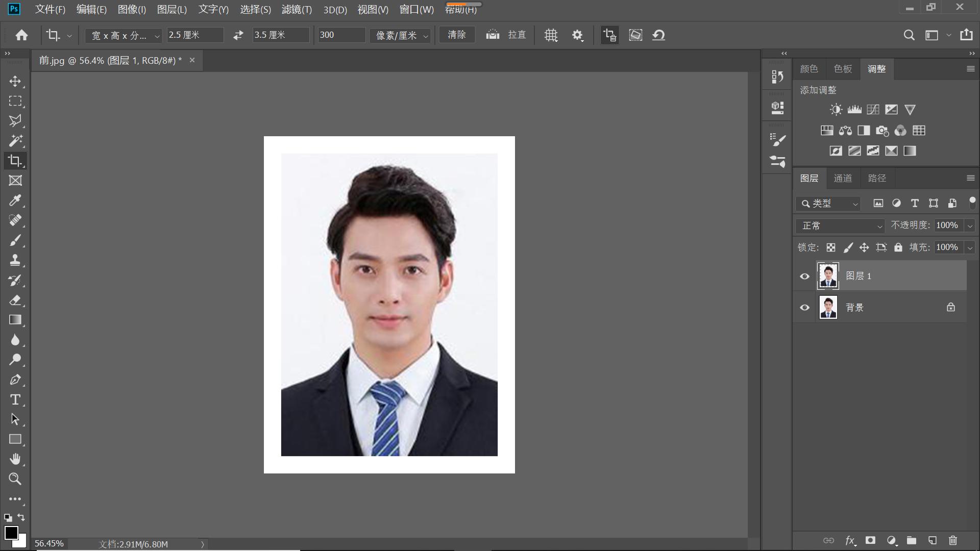Screen dimensions: 980x551
Task: Open crop overlay grid options
Action: 551,35
